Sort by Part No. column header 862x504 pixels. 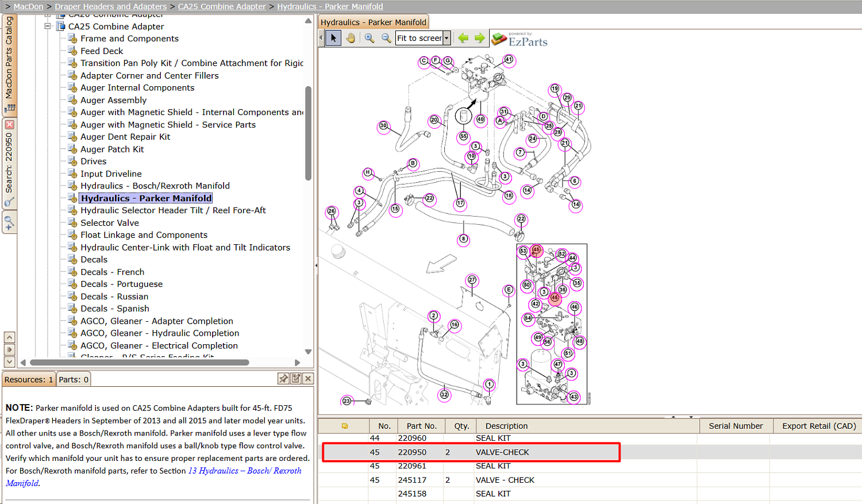point(422,426)
